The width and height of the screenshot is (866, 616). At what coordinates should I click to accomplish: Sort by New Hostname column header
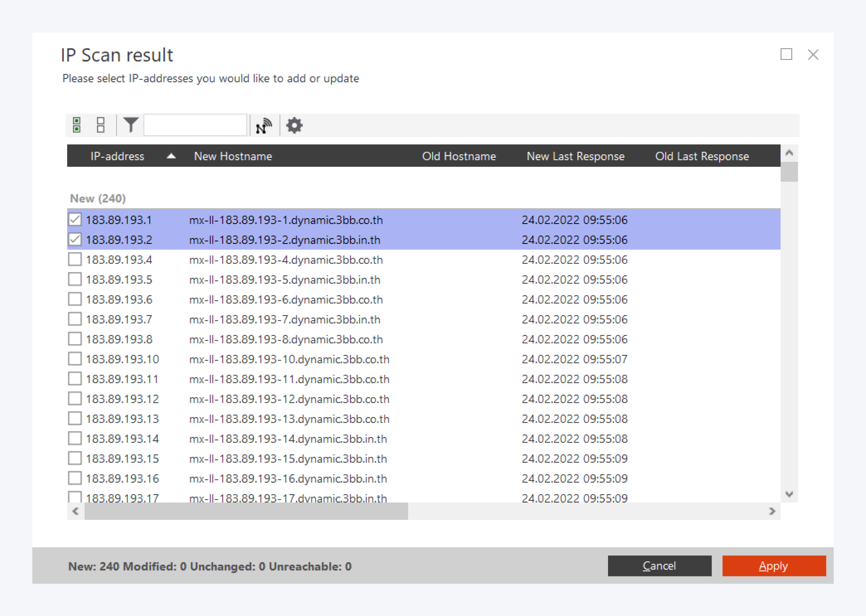coord(233,156)
